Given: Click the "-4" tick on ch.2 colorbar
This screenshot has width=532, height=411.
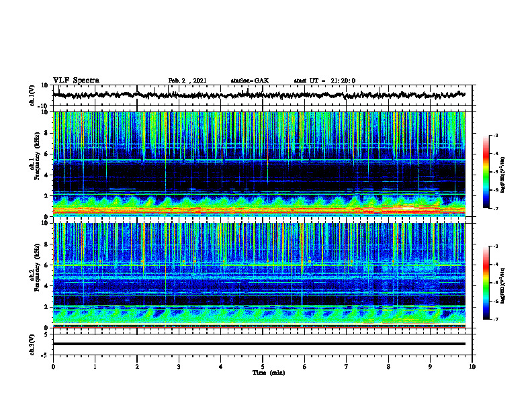Looking at the screenshot, I should 495,265.
